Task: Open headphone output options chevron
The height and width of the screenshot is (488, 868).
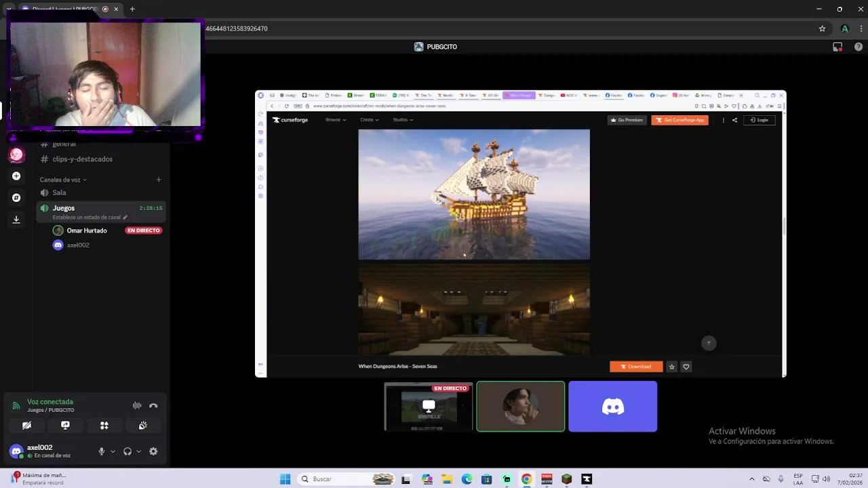Action: [138, 451]
